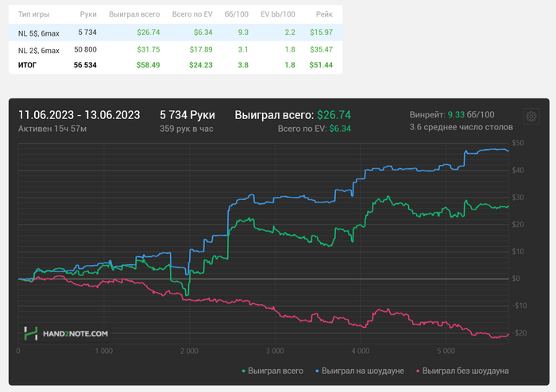Click the '$0' y-axis label
The width and height of the screenshot is (556, 392).
[x=516, y=279]
